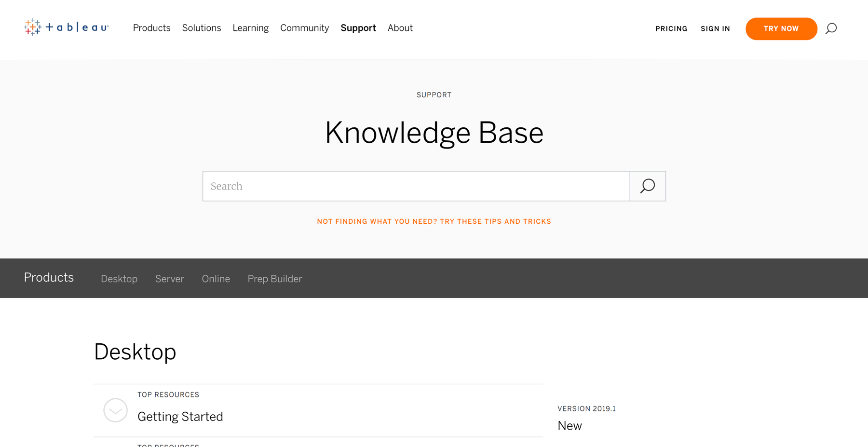This screenshot has width=868, height=447.
Task: Expand the Getting Started top resources section
Action: pyautogui.click(x=115, y=410)
